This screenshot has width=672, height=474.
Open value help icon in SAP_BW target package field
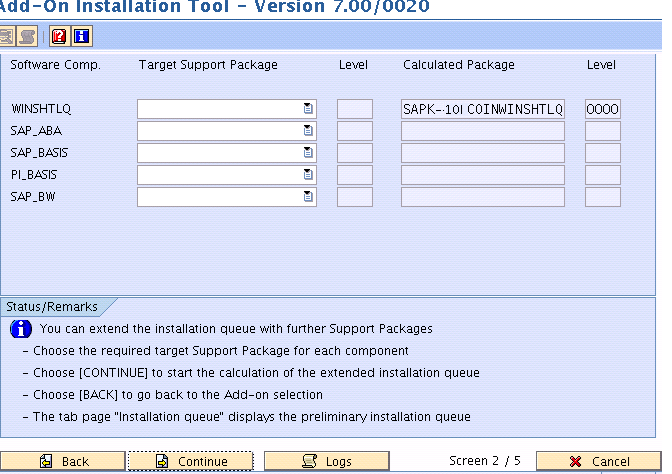[x=308, y=196]
